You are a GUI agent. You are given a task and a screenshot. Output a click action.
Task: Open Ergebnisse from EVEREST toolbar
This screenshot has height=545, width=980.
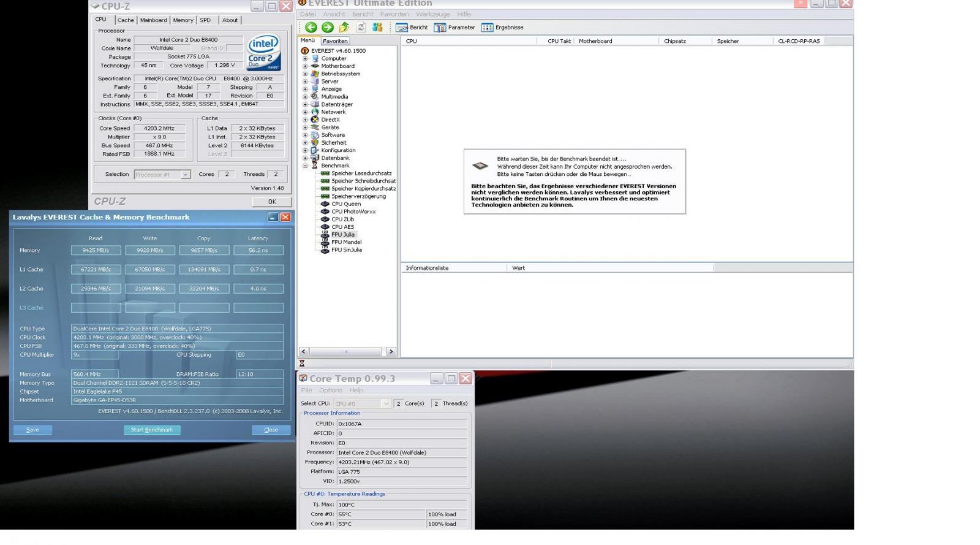pos(502,28)
